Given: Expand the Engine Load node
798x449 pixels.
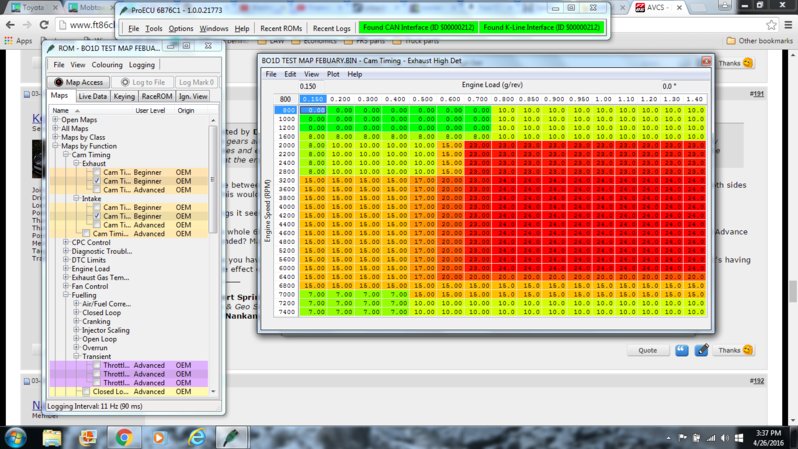Looking at the screenshot, I should pyautogui.click(x=66, y=269).
